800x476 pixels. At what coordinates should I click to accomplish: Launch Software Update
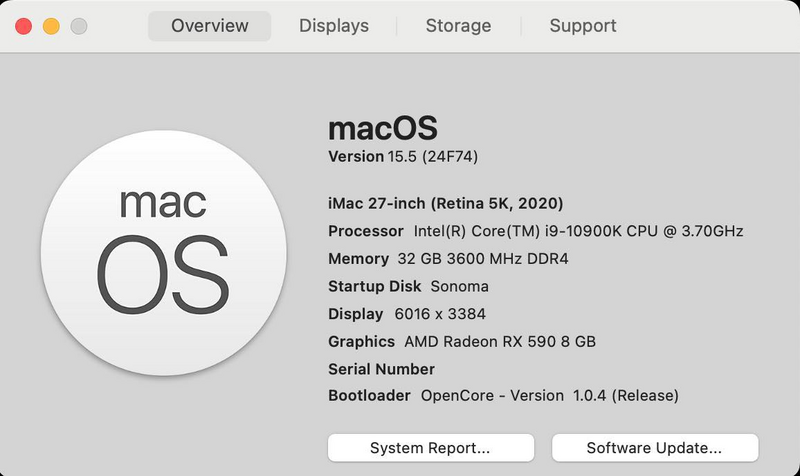coord(655,447)
